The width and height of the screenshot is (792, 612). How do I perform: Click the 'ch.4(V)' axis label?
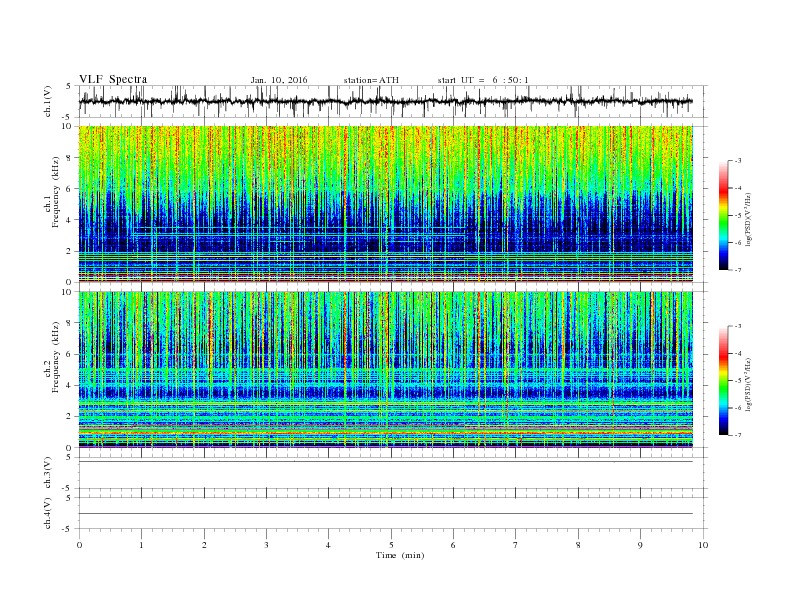48,513
